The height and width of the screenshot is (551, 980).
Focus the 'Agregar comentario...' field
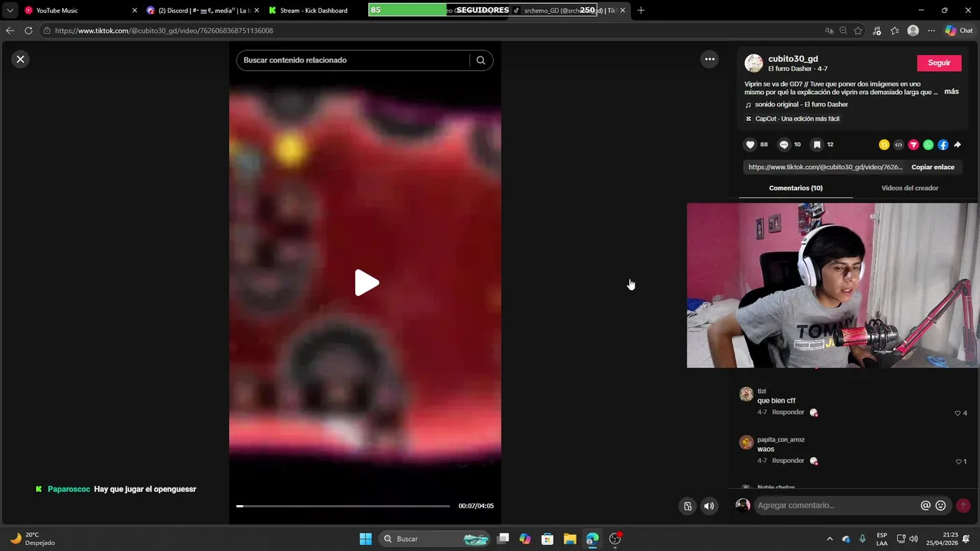point(836,505)
